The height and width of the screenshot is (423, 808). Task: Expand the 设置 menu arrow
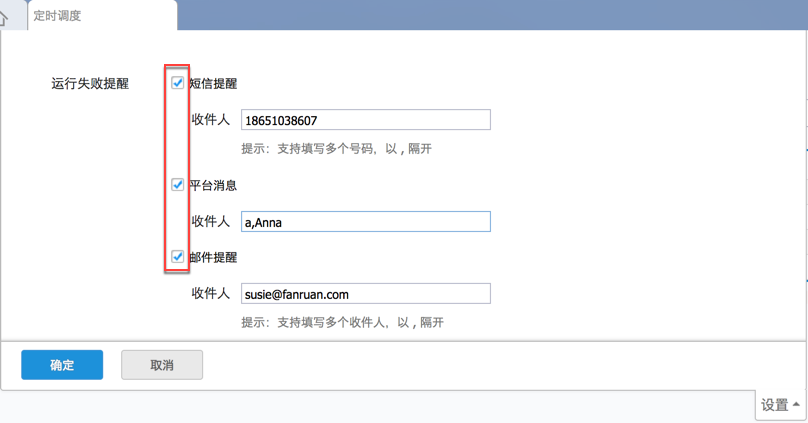(x=796, y=404)
